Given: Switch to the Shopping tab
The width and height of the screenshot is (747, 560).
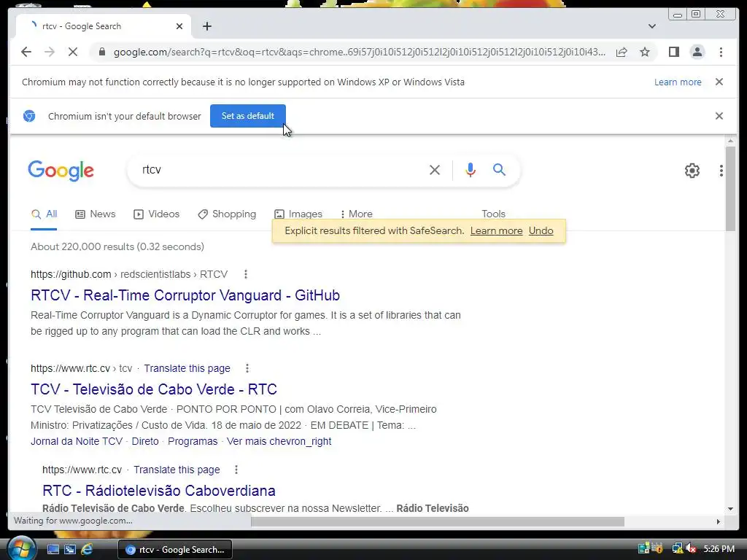Looking at the screenshot, I should (x=228, y=214).
